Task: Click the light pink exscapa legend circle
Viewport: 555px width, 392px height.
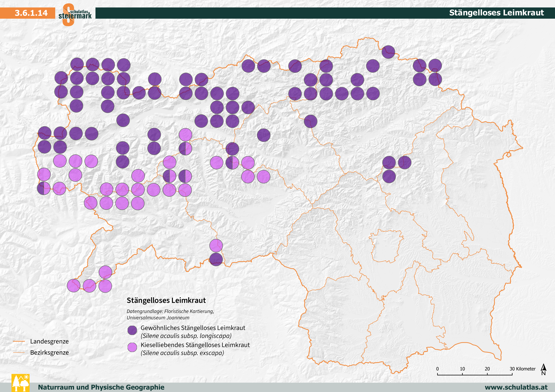Action: 132,347
